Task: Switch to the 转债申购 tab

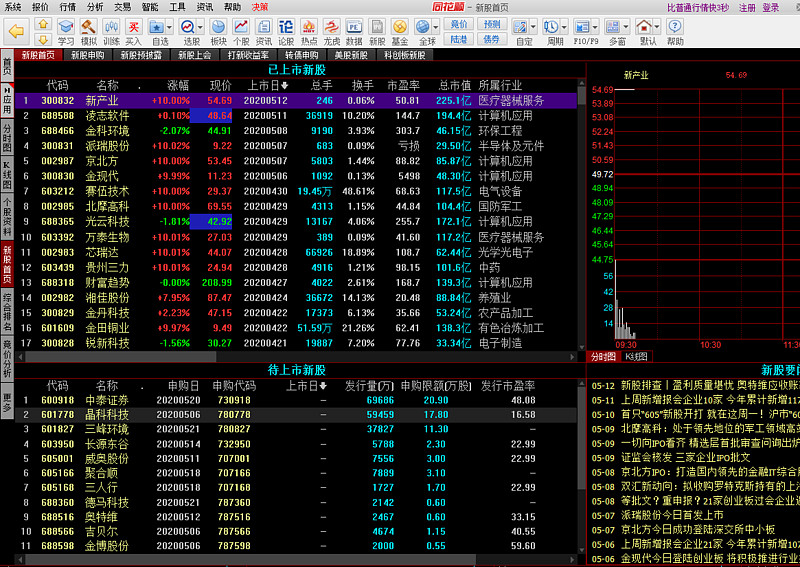Action: pos(302,55)
